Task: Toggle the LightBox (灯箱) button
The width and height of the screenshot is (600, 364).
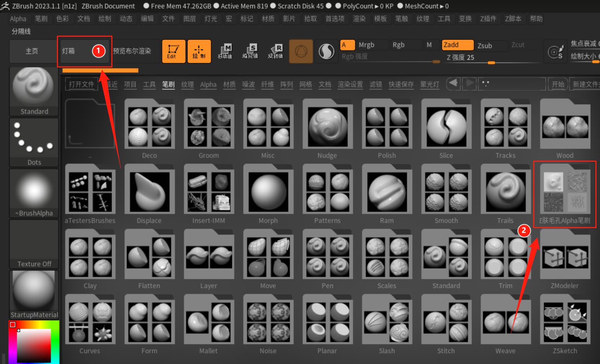Action: pos(85,51)
